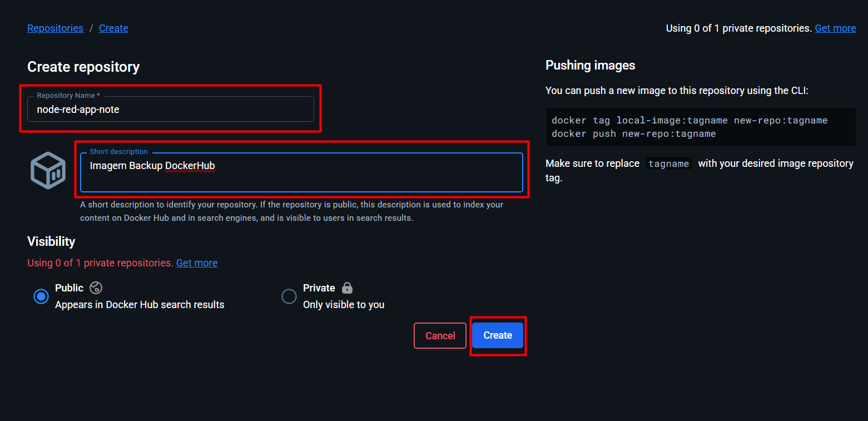The height and width of the screenshot is (421, 868).
Task: Click the globe icon beside Public
Action: pyautogui.click(x=96, y=288)
